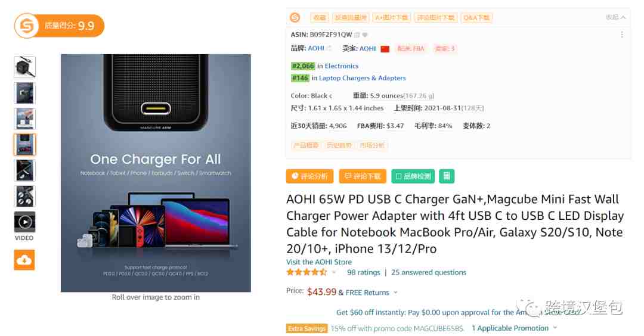Click the heart favorite icon beside ASIN

point(365,35)
